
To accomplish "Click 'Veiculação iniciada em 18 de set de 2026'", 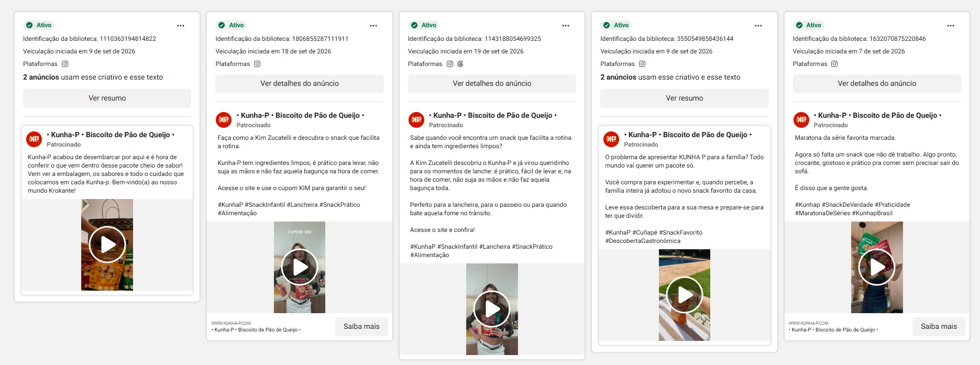I will click(x=273, y=51).
